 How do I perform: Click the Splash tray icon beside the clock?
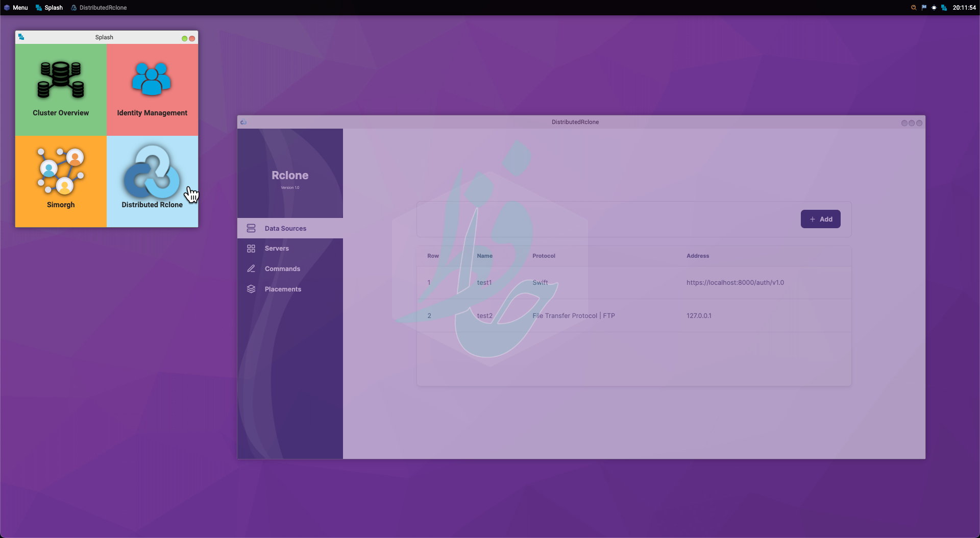[x=944, y=8]
